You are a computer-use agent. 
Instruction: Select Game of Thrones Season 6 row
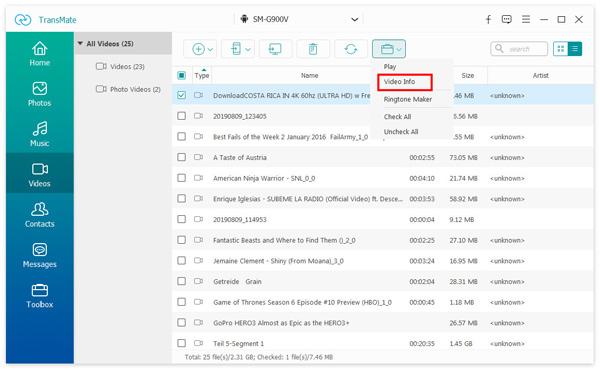383,302
